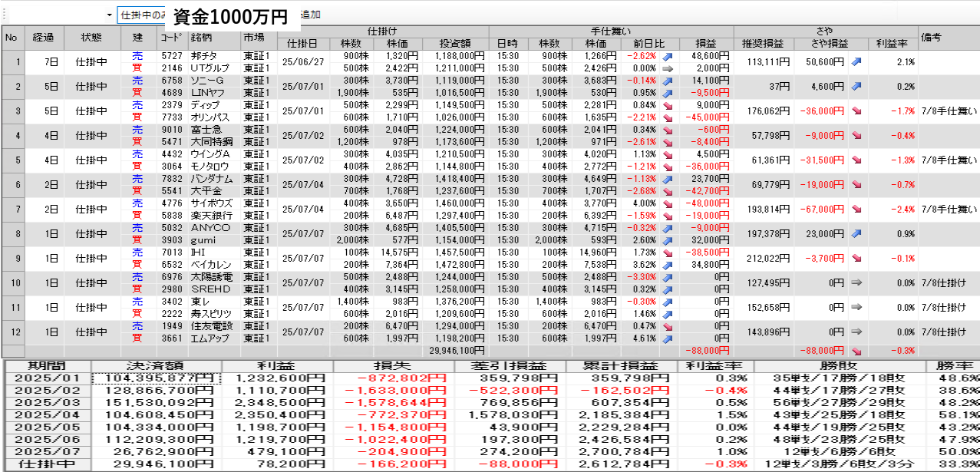The width and height of the screenshot is (980, 472).
Task: Select row number 5 header
Action: 12,160
